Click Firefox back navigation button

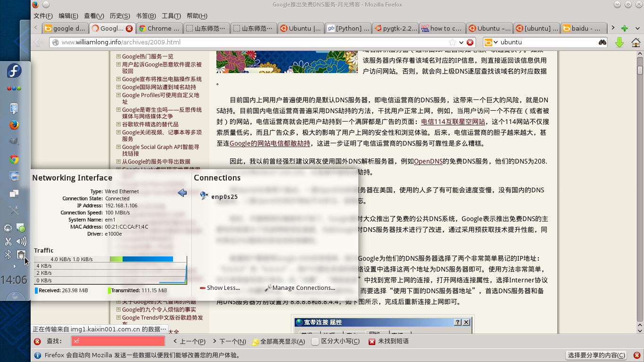tap(40, 42)
